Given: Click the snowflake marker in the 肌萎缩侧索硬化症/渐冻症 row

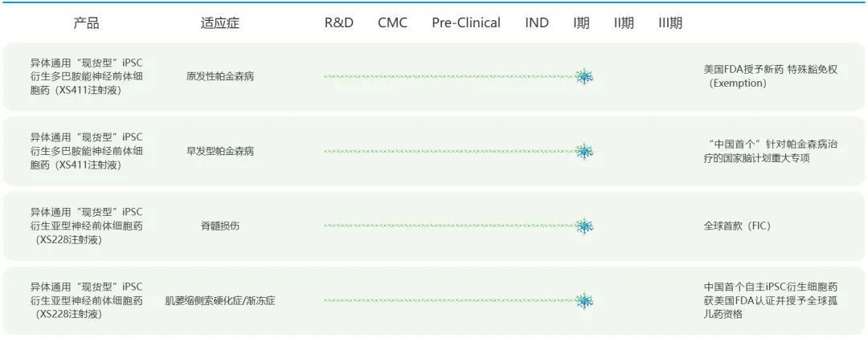Looking at the screenshot, I should (x=584, y=300).
